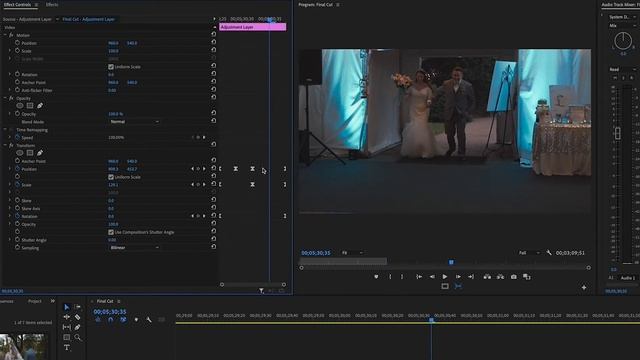Add or remove keyframe for Transform Rotation
Image resolution: width=640 pixels, height=360 pixels.
pos(198,216)
